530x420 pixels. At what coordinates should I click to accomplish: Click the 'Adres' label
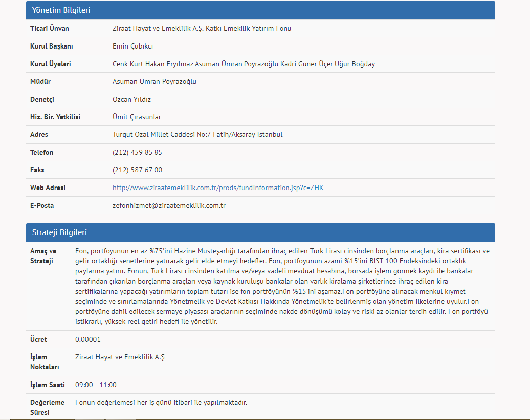[x=39, y=134]
